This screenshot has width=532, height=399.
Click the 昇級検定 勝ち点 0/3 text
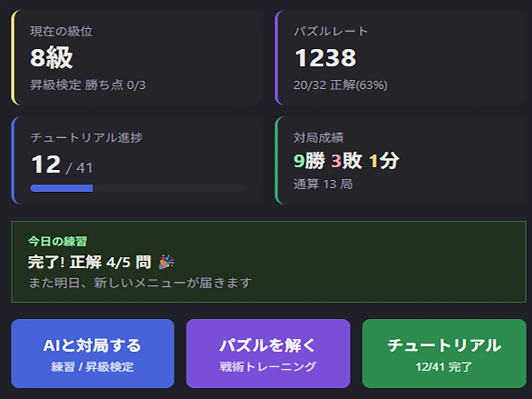tap(88, 85)
